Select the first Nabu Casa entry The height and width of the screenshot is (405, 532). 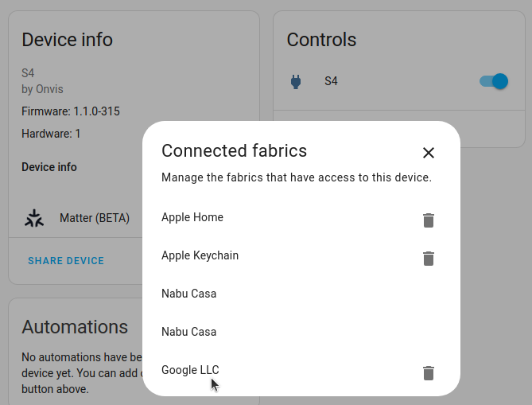188,294
